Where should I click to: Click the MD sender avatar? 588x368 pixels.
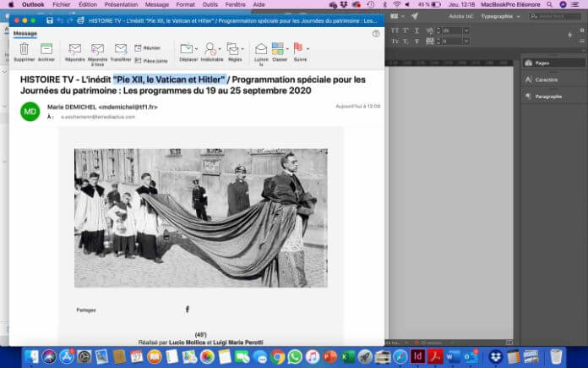[x=30, y=112]
